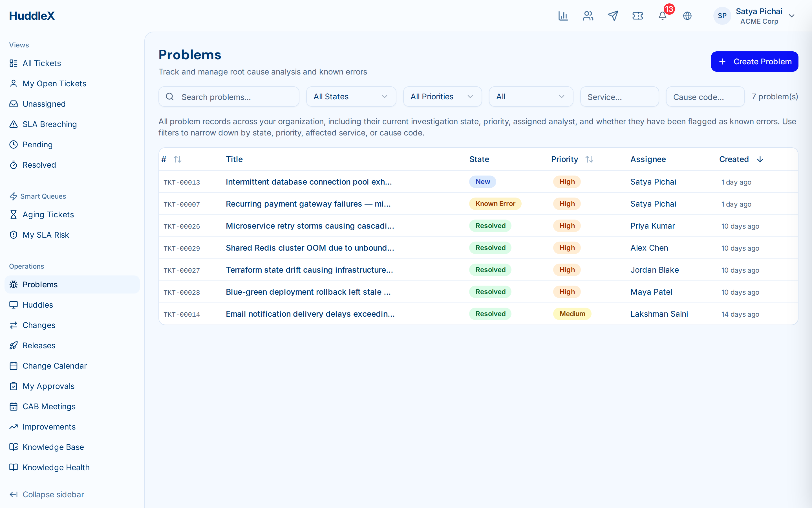
Task: Click the Aging Tickets hourglass icon
Action: 14,214
